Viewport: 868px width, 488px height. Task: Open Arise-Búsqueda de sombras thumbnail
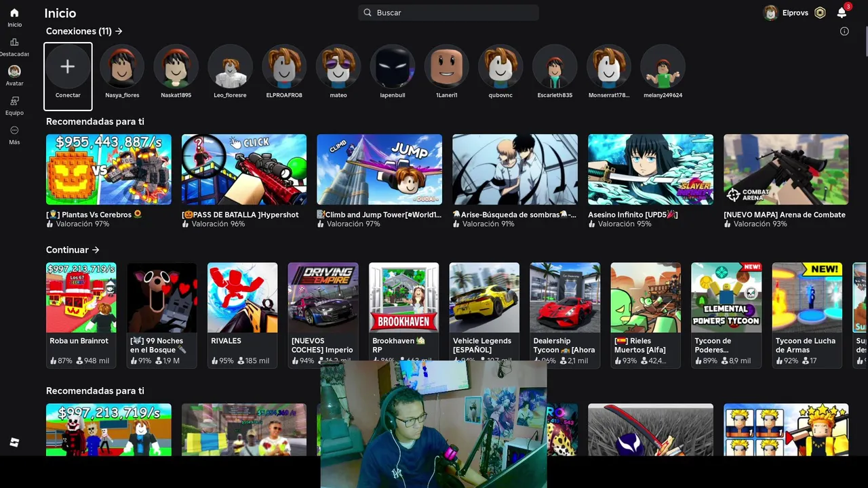[x=515, y=169]
